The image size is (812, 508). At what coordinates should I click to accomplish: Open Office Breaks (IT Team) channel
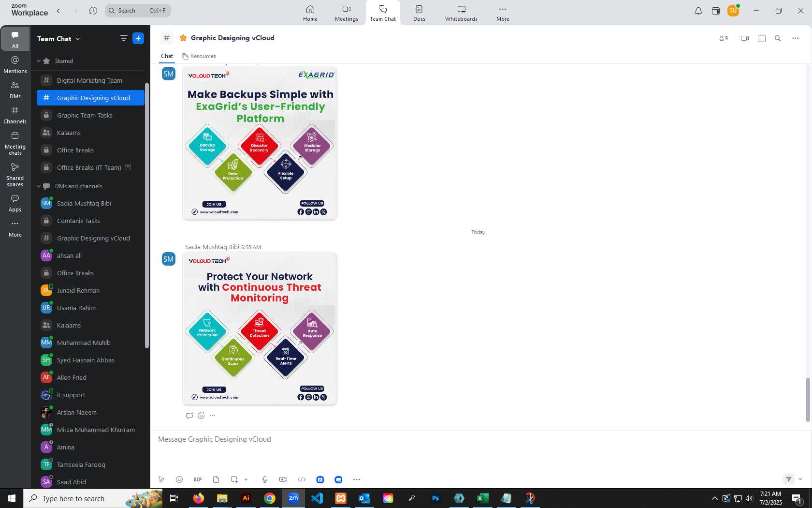(90, 167)
